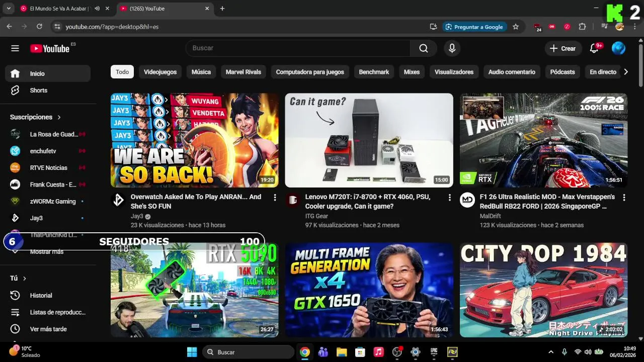644x362 pixels.
Task: Show hidden system tray icons
Action: pyautogui.click(x=551, y=352)
